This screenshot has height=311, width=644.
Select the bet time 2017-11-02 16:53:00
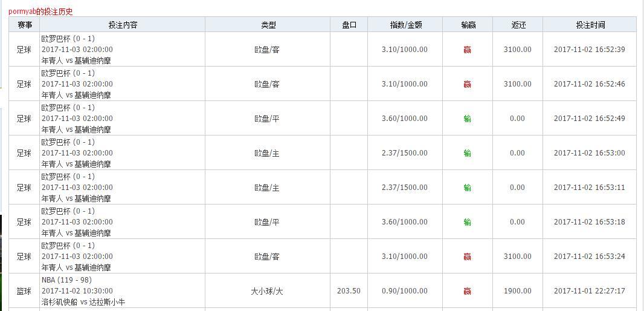click(590, 153)
